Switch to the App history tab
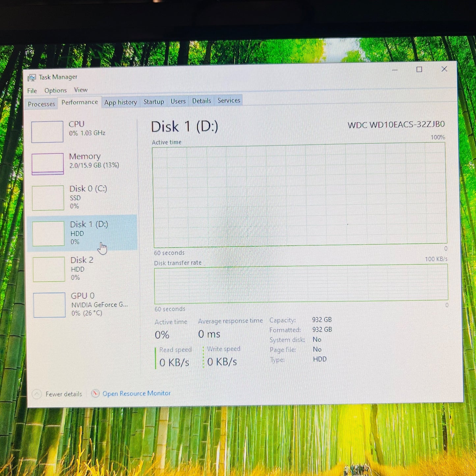Image resolution: width=476 pixels, height=476 pixels. click(121, 102)
